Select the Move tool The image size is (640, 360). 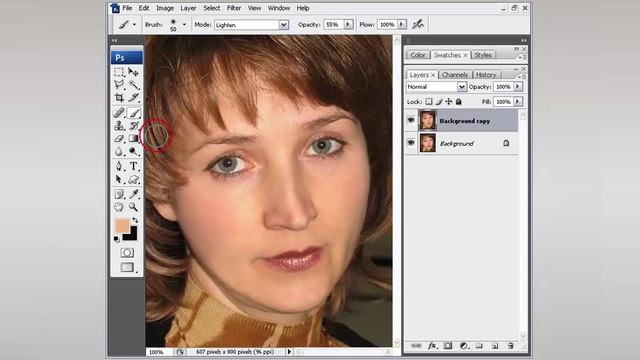(133, 72)
